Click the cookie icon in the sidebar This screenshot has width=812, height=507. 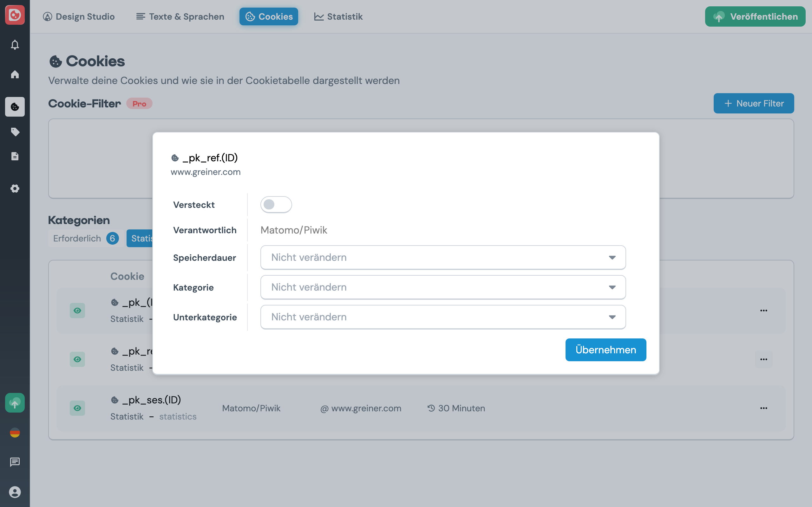pos(15,107)
